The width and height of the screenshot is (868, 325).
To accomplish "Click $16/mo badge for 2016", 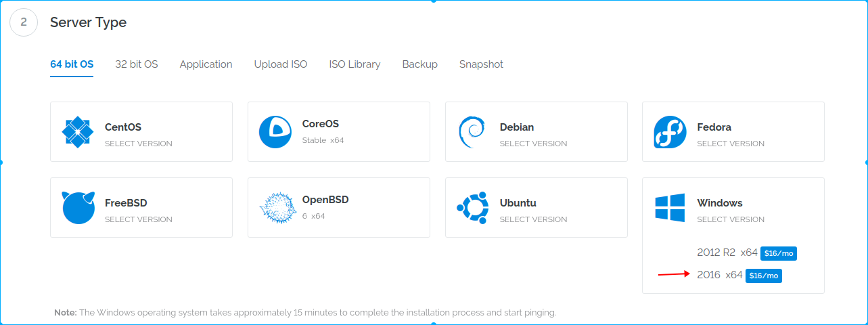I will (764, 276).
